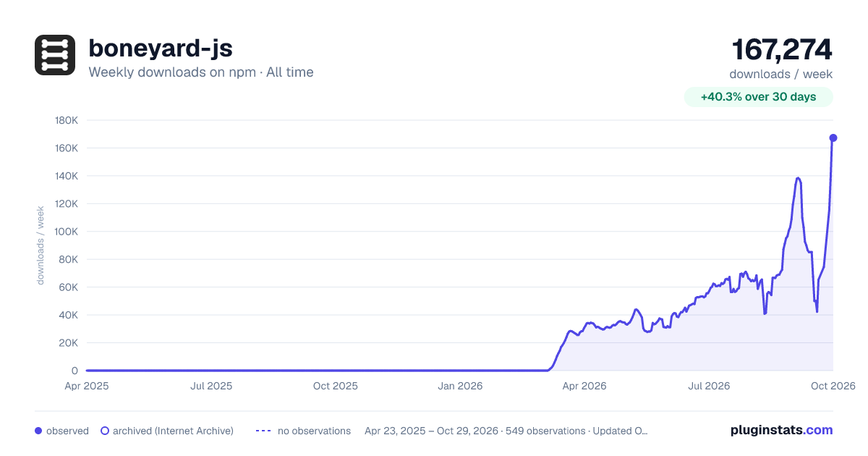
Task: Click the 20K y-axis label
Action: pyautogui.click(x=69, y=343)
